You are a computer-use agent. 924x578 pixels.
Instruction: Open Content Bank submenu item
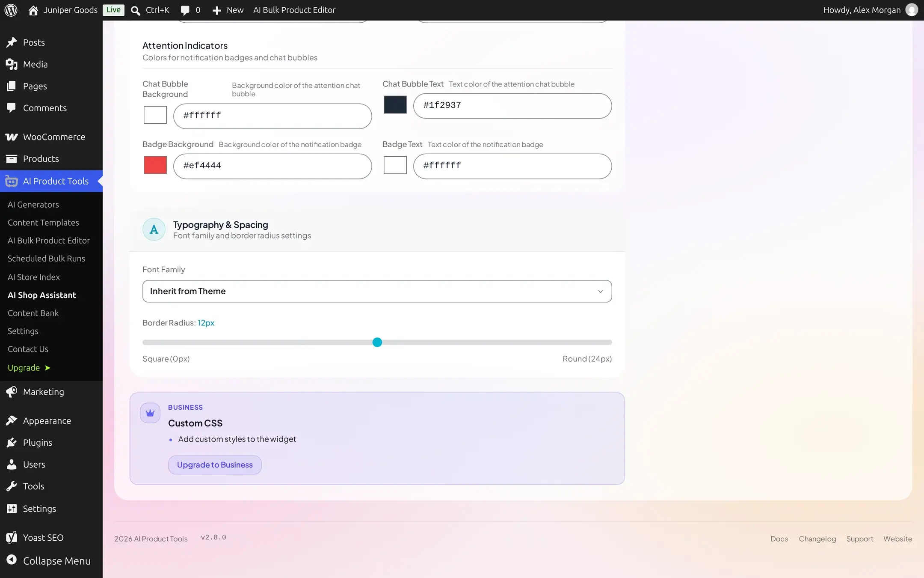[x=33, y=313]
